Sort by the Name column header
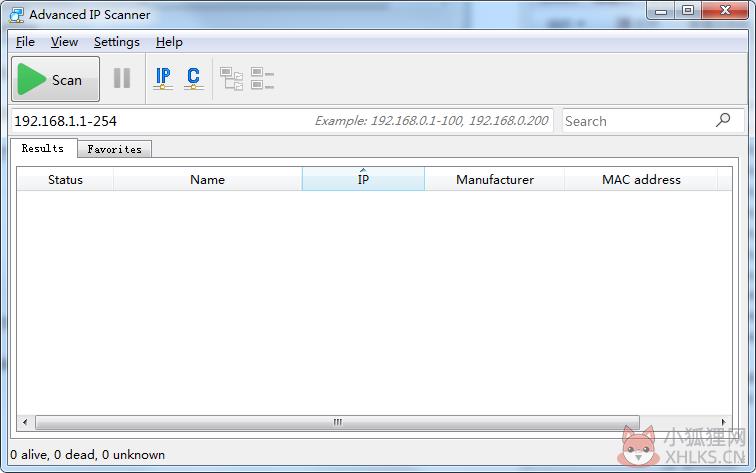756x473 pixels. [207, 179]
